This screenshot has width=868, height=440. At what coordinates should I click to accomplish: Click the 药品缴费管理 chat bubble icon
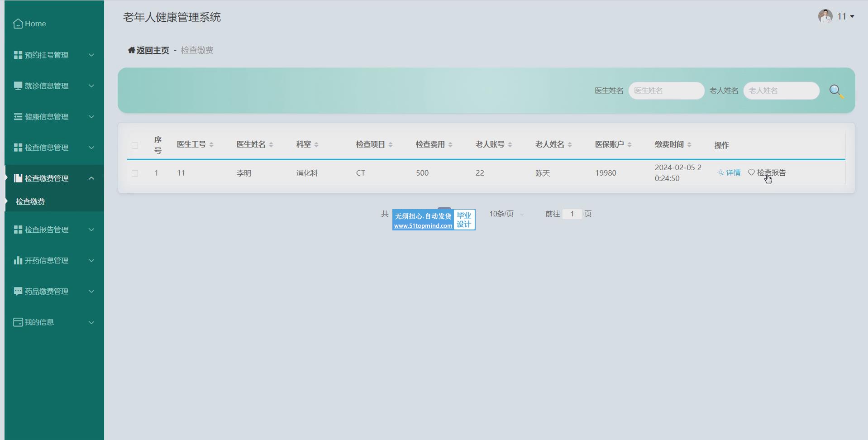click(x=18, y=291)
